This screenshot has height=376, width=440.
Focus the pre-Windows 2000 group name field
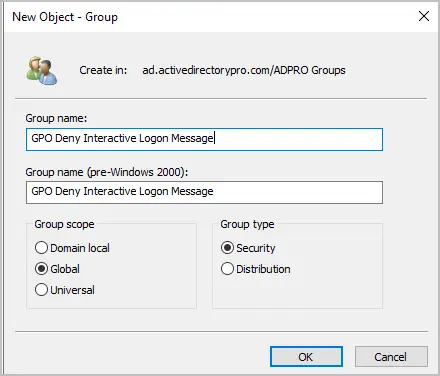click(204, 192)
